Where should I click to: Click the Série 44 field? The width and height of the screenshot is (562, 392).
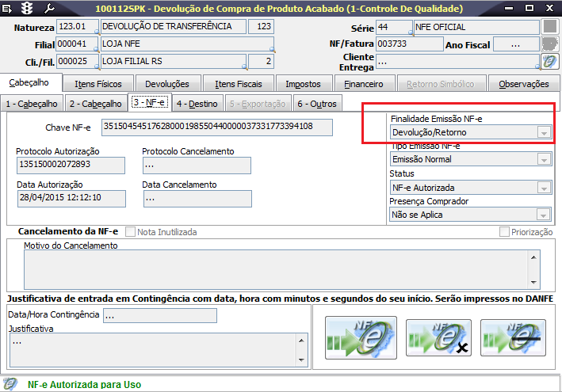point(394,27)
